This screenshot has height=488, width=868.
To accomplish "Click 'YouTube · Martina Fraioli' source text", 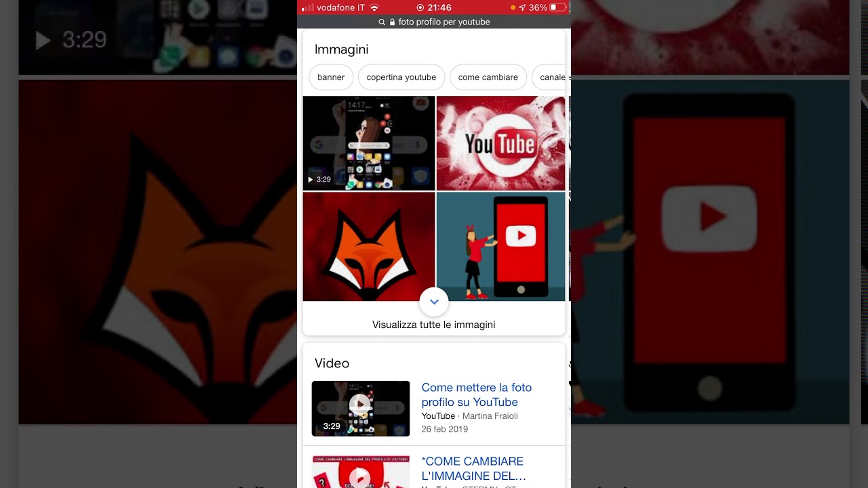I will pos(470,416).
